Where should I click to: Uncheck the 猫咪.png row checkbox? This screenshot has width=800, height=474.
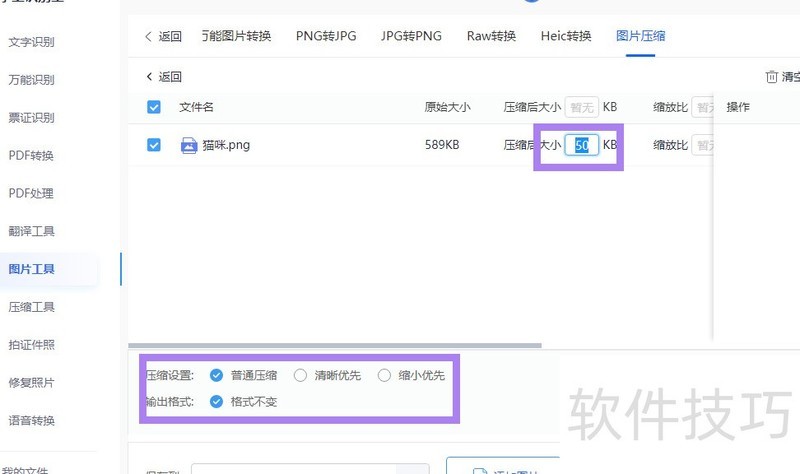click(154, 145)
